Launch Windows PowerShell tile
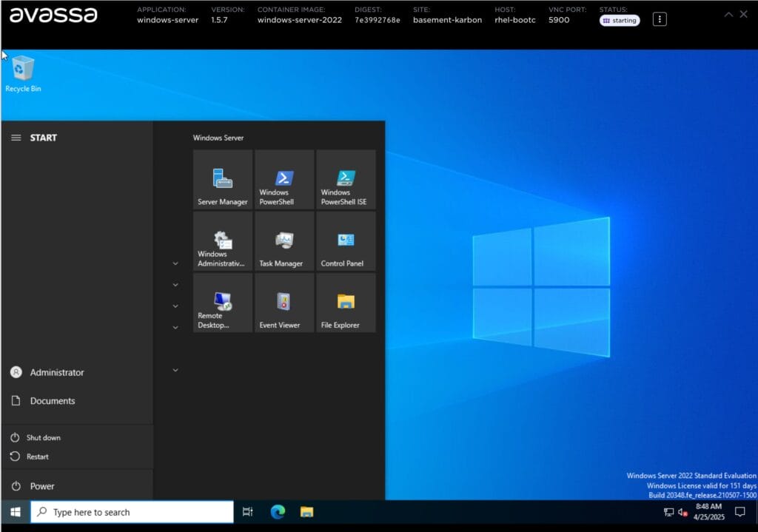Screen dimensions: 758x532 [284, 179]
